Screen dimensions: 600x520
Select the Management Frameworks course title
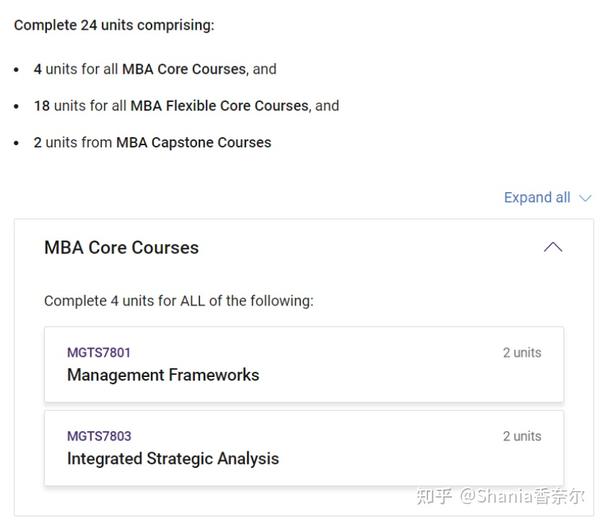[x=162, y=375]
